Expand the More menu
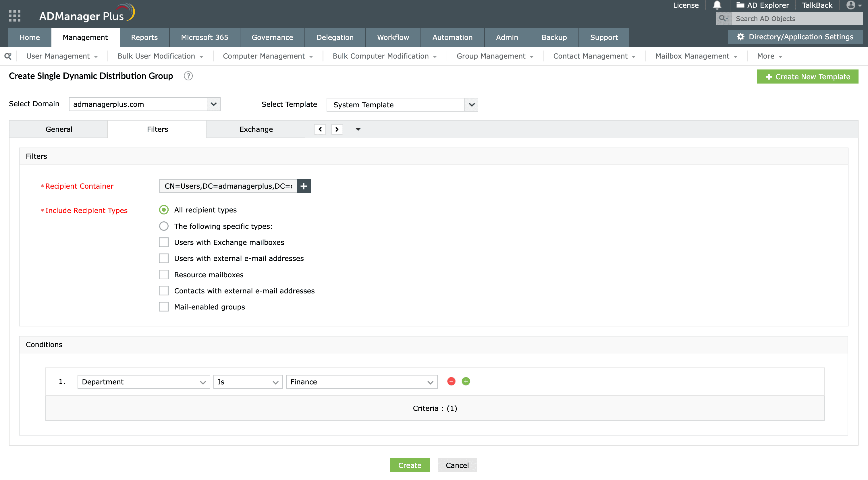This screenshot has width=868, height=480. click(769, 56)
